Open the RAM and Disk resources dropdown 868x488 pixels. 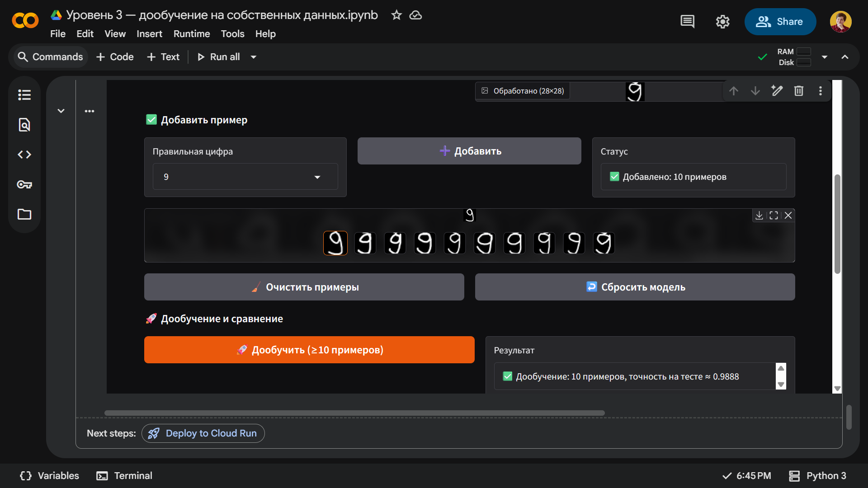click(825, 57)
